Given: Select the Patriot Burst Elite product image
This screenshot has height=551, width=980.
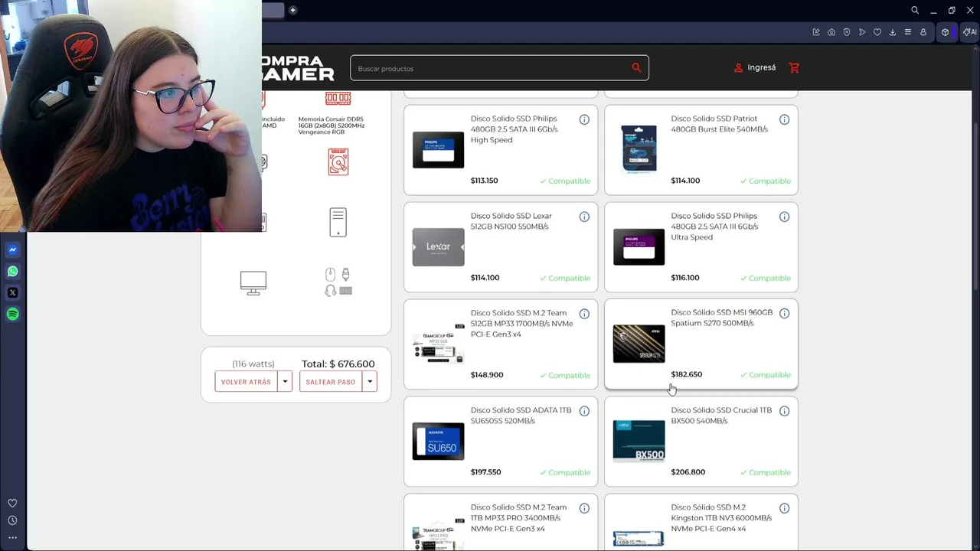Looking at the screenshot, I should (x=639, y=149).
